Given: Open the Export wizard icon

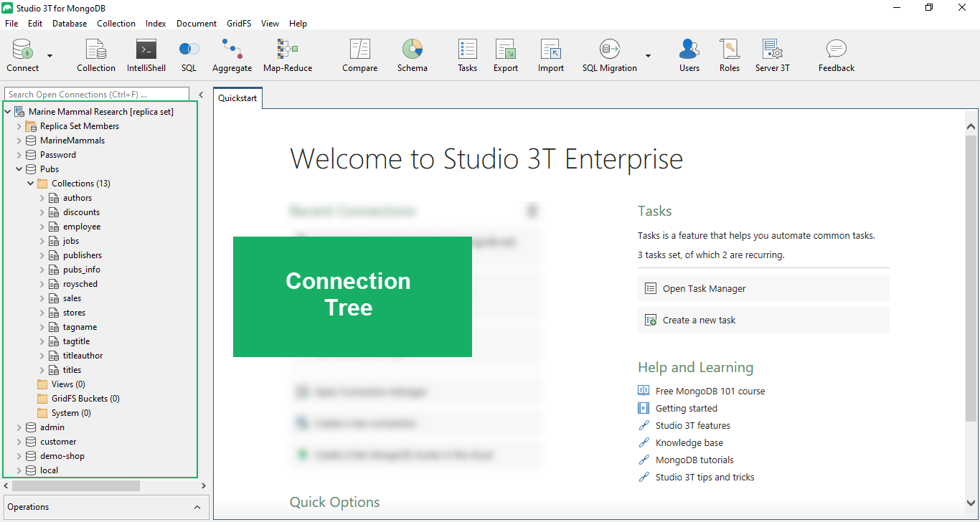Looking at the screenshot, I should coord(505,55).
